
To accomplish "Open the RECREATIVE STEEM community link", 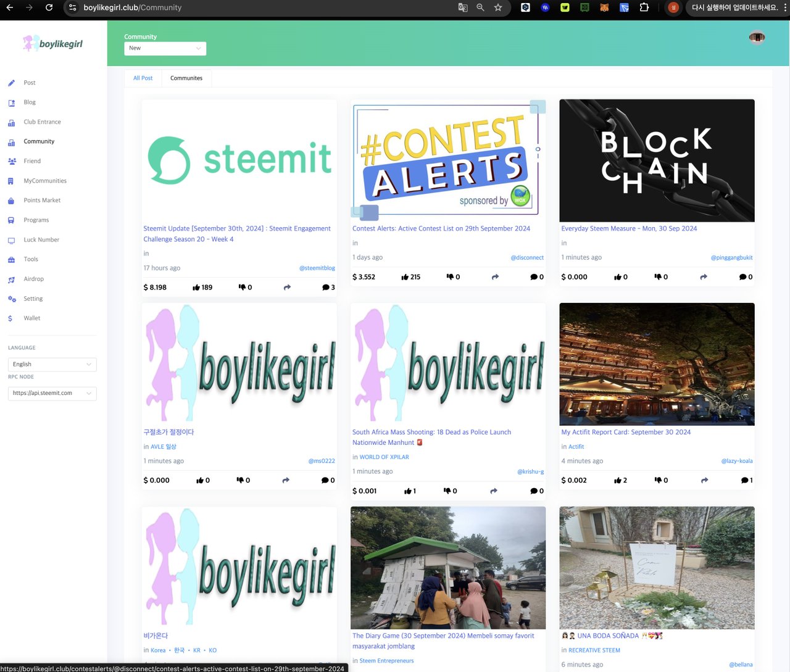I will point(594,650).
